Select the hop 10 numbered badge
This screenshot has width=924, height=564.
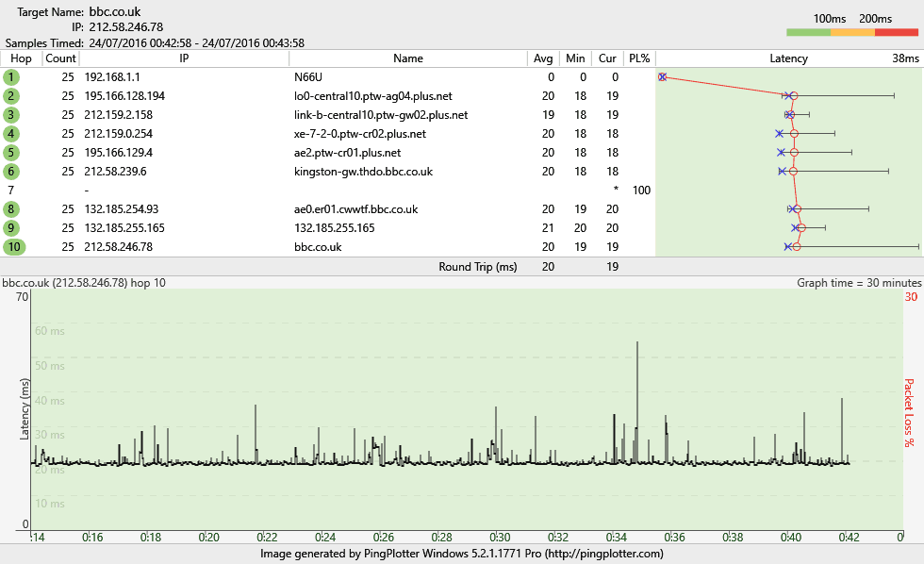tap(12, 246)
